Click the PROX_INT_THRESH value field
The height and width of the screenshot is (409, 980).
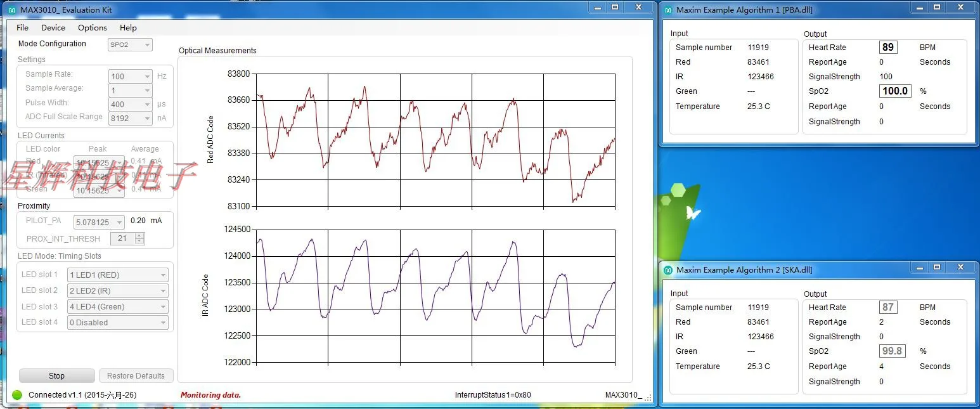coord(122,238)
